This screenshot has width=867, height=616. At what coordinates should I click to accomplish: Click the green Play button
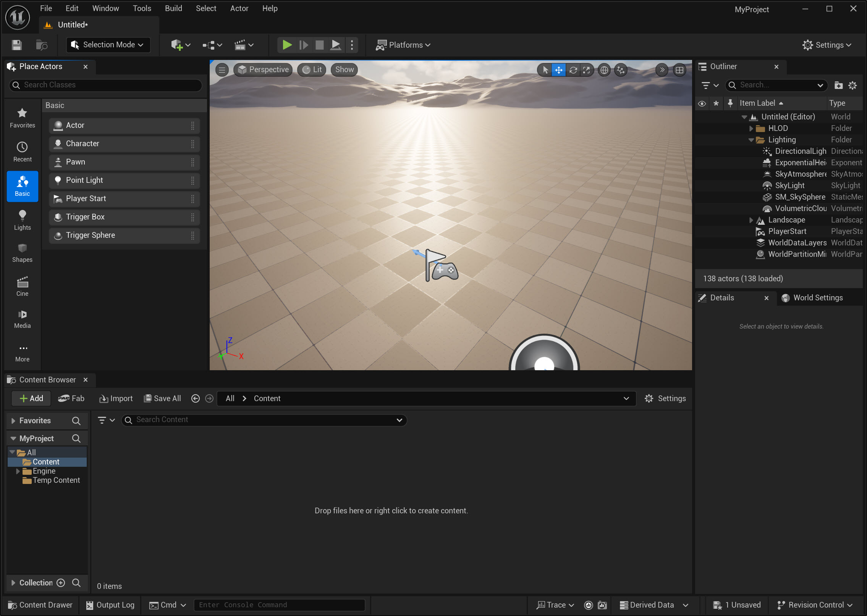[x=287, y=45]
